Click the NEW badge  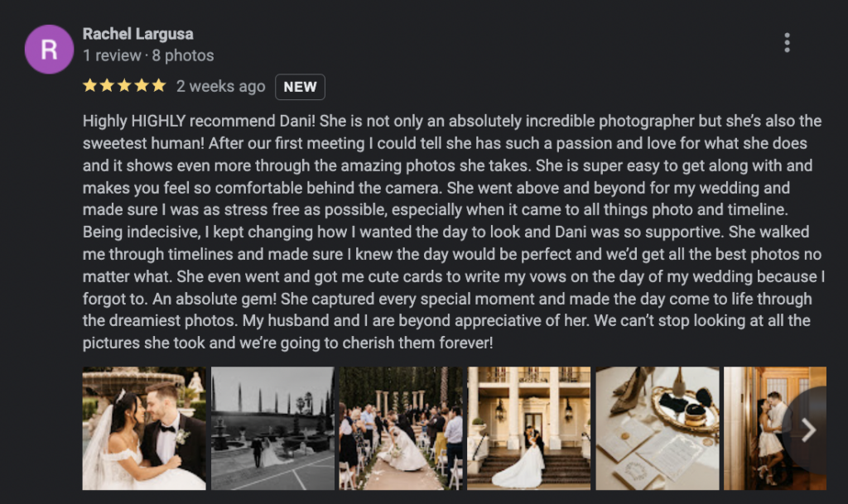tap(300, 87)
